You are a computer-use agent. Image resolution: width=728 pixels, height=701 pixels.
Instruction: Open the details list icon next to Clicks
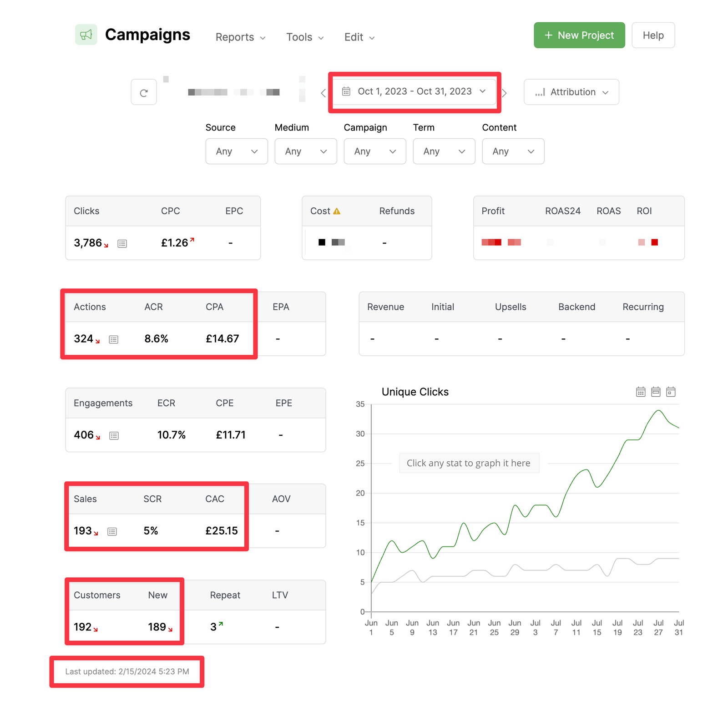point(122,244)
